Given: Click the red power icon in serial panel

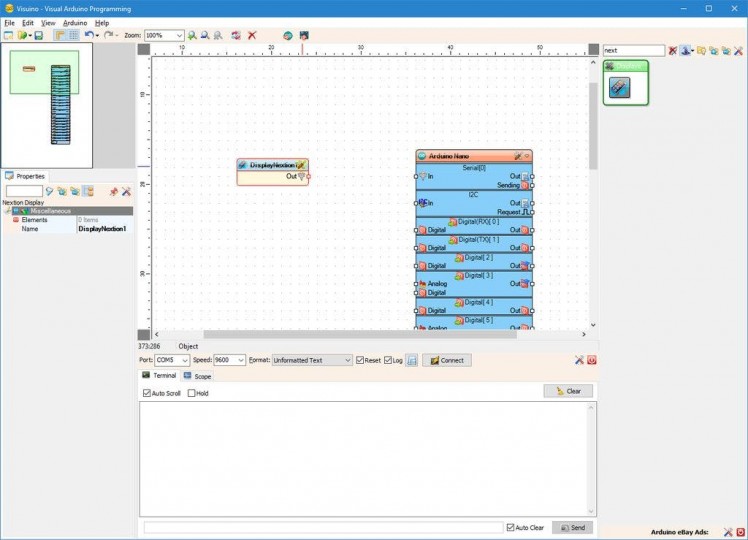Looking at the screenshot, I should pos(591,360).
